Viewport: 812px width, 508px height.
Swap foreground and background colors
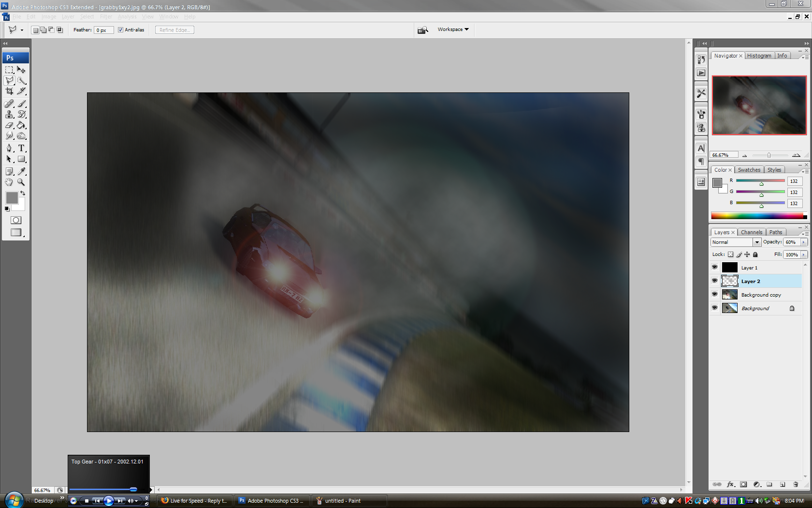pos(22,193)
